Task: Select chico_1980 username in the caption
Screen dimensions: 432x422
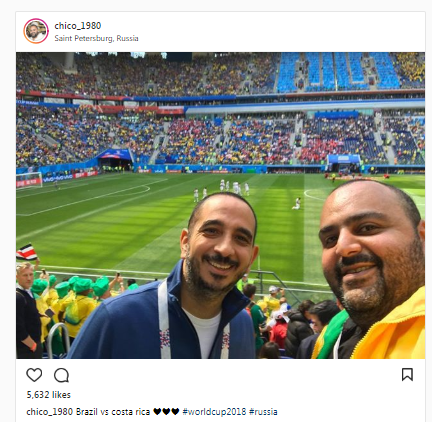Action: coord(50,412)
